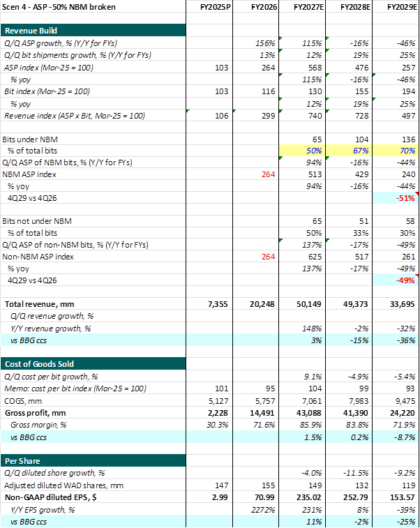
Task: Select the 'Non-GAAP diluted EPS, $' row label
Action: [x=50, y=497]
